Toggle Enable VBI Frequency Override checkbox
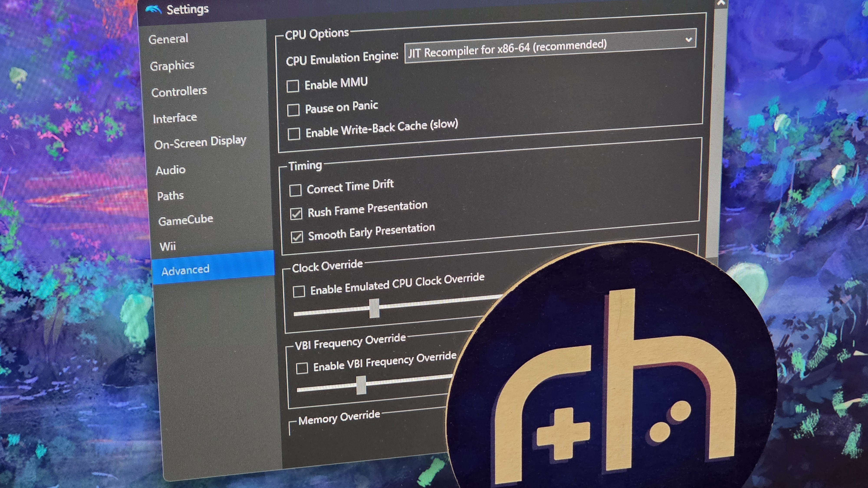Image resolution: width=868 pixels, height=488 pixels. [x=302, y=368]
